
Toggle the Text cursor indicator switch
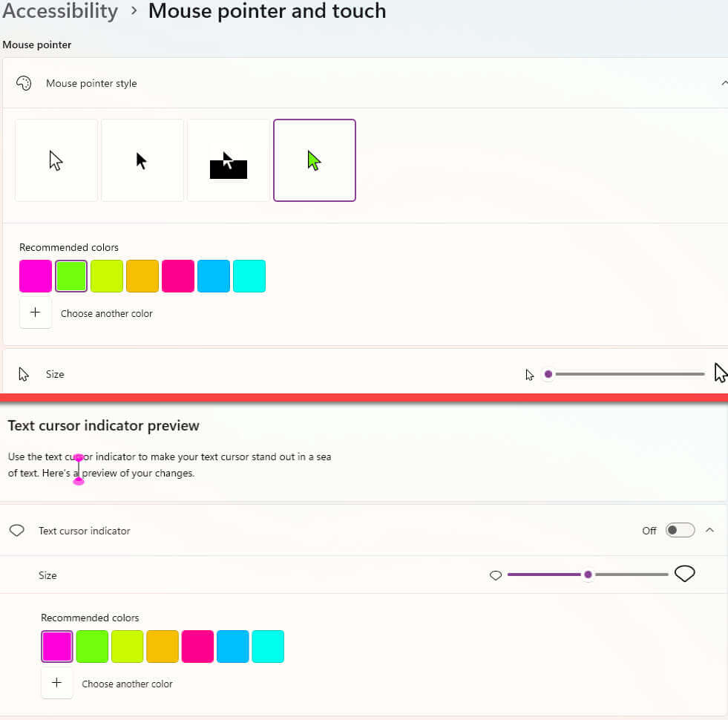click(x=680, y=531)
